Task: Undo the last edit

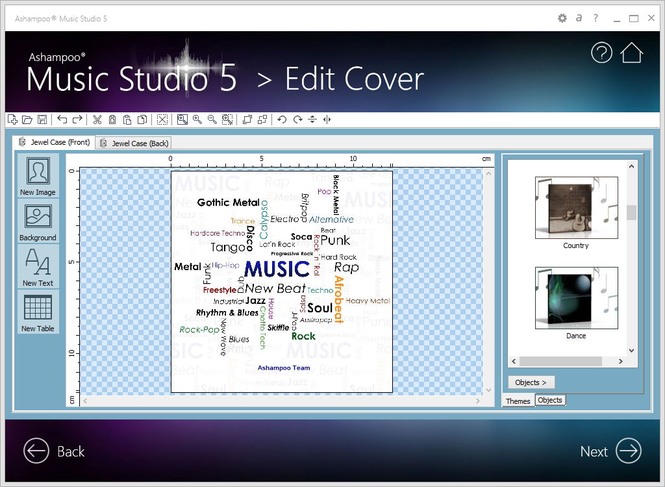Action: click(x=62, y=120)
